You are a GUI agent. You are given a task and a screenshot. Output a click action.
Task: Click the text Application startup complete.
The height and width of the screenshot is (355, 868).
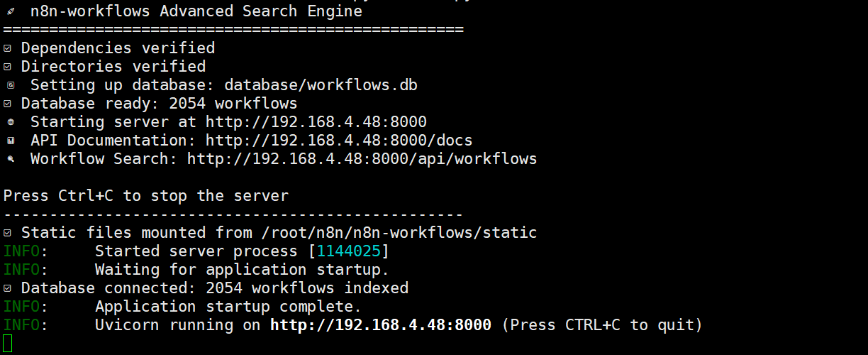[x=228, y=307]
